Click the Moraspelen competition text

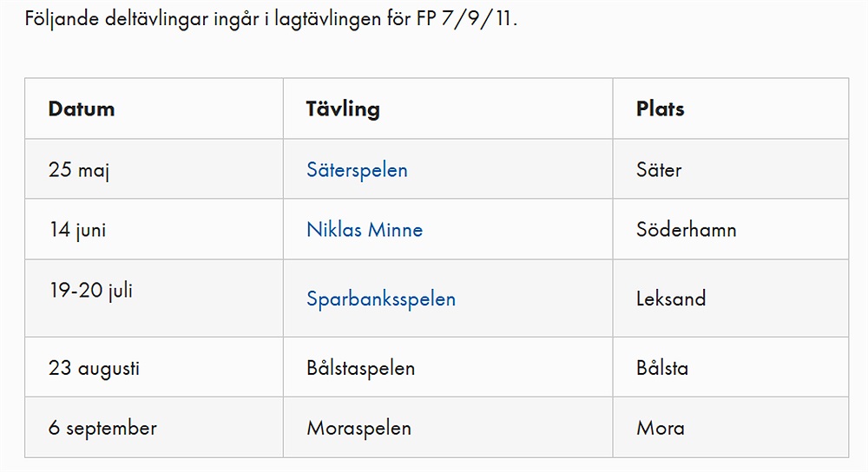coord(358,428)
